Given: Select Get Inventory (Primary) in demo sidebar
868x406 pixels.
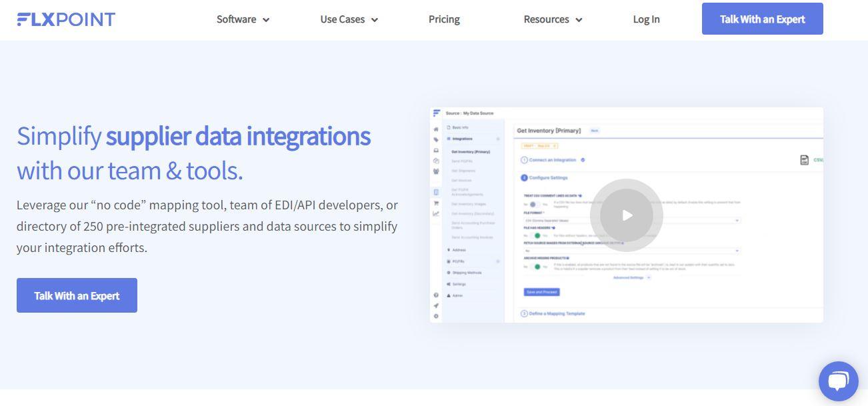Looking at the screenshot, I should click(471, 152).
